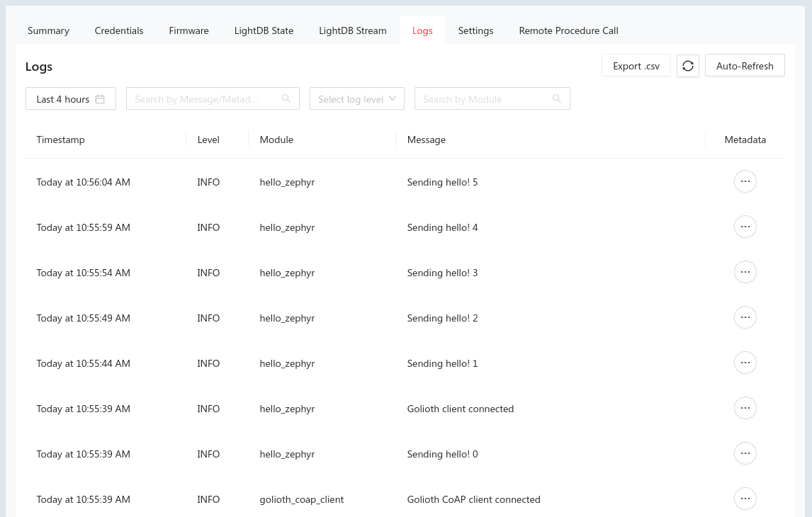Switch to the Remote Procedure Call tab
This screenshot has width=812, height=517.
tap(568, 30)
